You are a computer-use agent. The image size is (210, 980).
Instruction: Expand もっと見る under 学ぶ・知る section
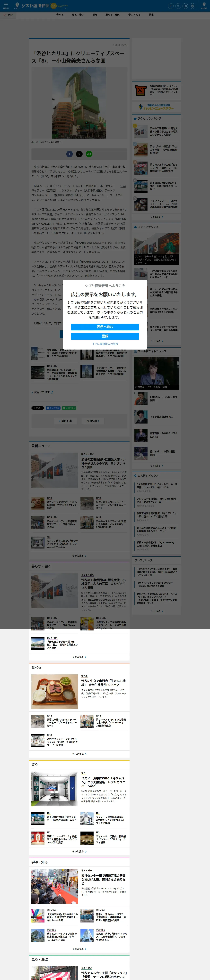79,949
